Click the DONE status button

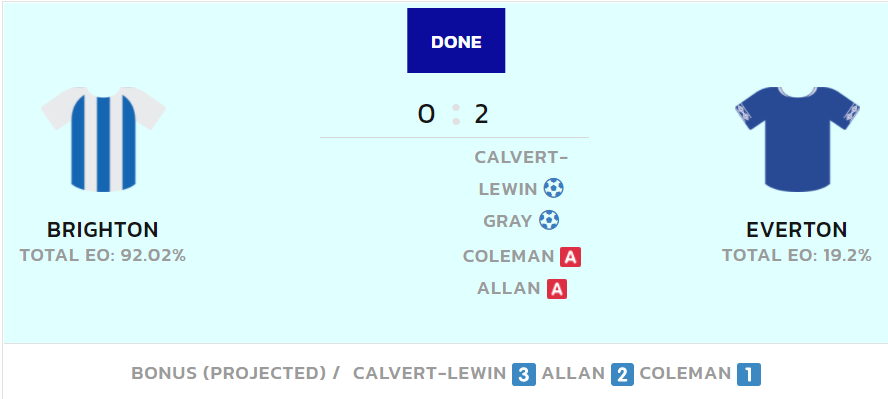[x=456, y=41]
